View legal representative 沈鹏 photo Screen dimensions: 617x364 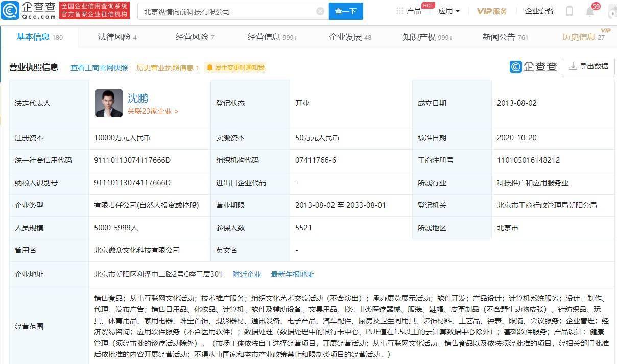point(109,103)
